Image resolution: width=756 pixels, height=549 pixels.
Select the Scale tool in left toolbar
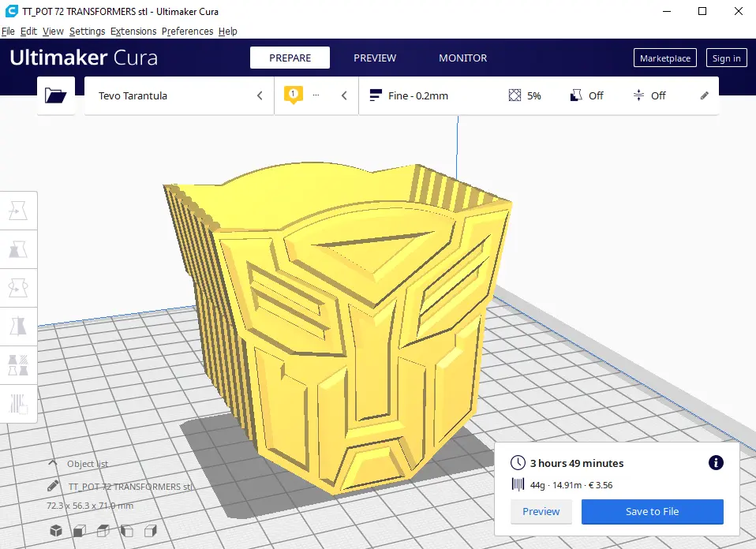(x=18, y=249)
